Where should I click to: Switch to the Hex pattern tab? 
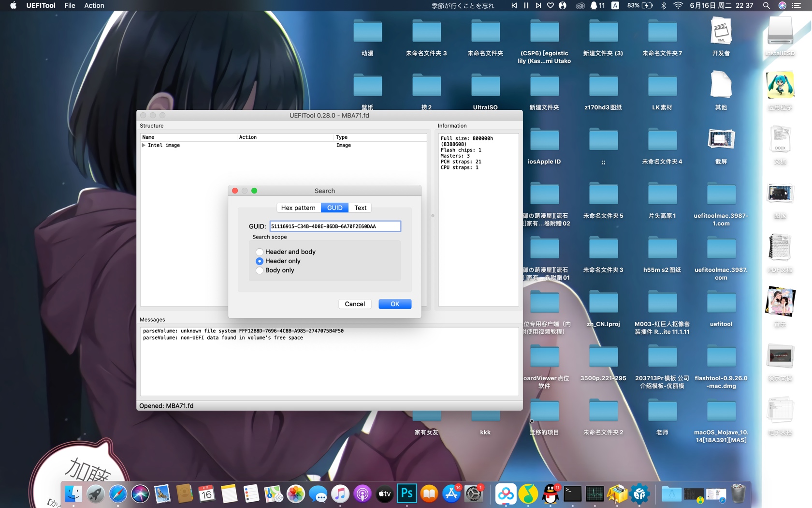pyautogui.click(x=298, y=208)
